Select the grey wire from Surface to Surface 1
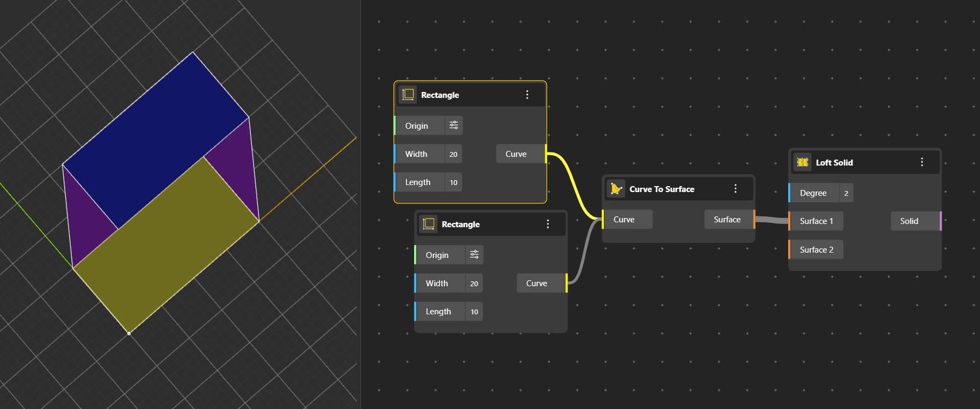The height and width of the screenshot is (409, 980). point(772,220)
